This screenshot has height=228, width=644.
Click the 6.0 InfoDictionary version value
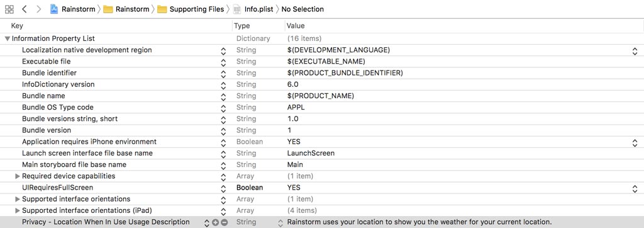(293, 84)
